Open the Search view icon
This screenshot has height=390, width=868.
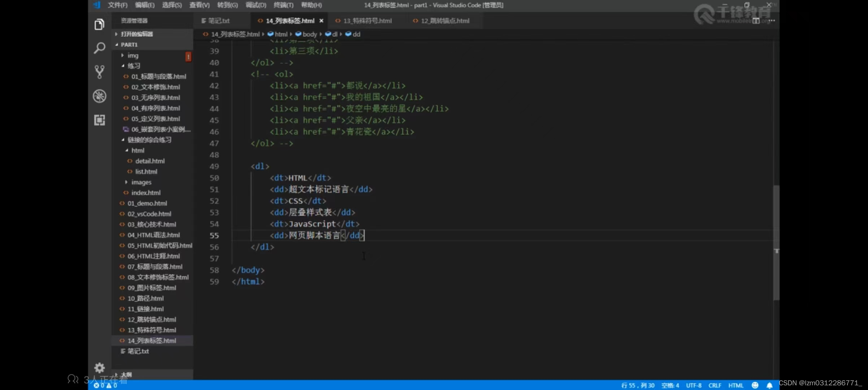click(x=99, y=48)
